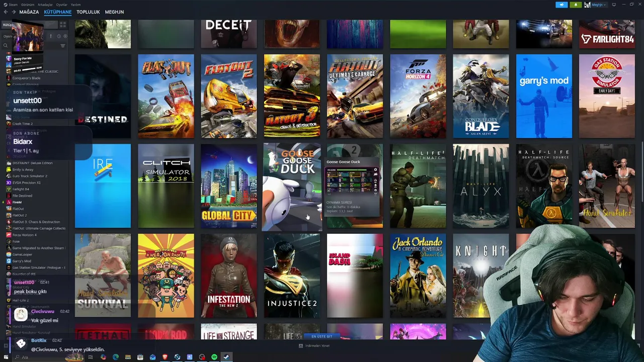Open Steam notifications bell button
This screenshot has width=644, height=362.
(576, 5)
